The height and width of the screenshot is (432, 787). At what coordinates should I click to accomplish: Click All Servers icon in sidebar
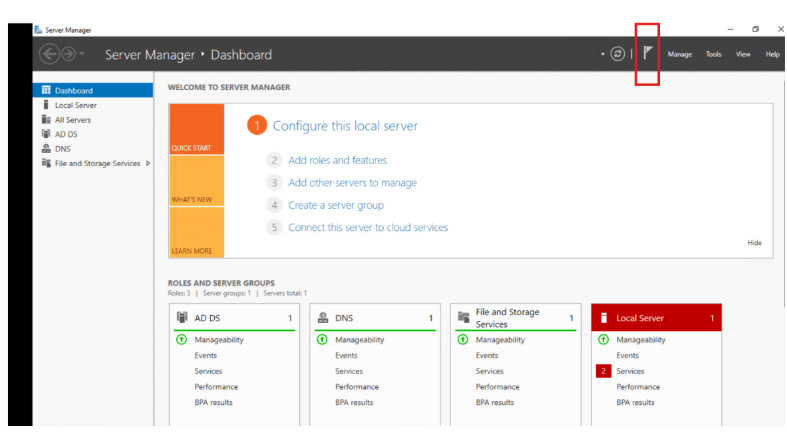46,119
